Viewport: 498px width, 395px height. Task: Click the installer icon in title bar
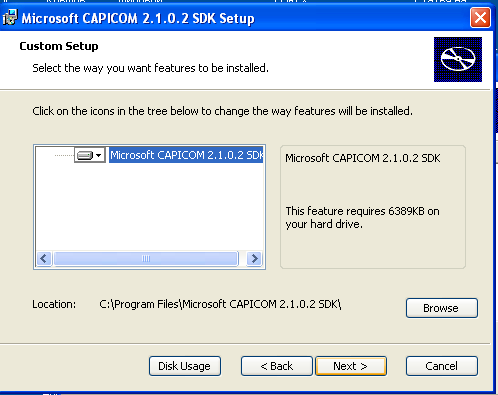(x=10, y=18)
